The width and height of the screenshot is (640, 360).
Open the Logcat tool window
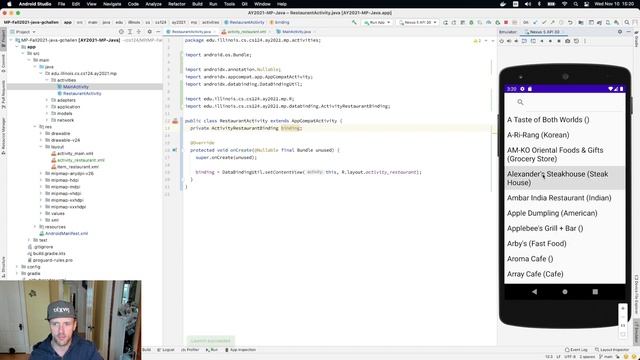166,350
